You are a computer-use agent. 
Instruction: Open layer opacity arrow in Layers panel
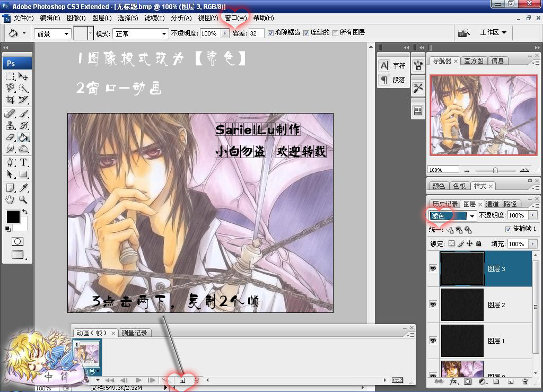[532, 215]
